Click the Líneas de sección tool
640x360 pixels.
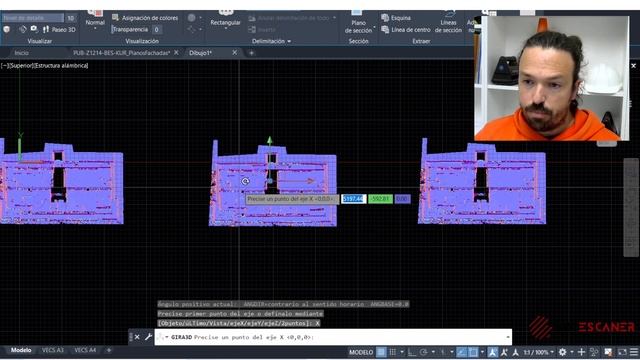point(448,22)
